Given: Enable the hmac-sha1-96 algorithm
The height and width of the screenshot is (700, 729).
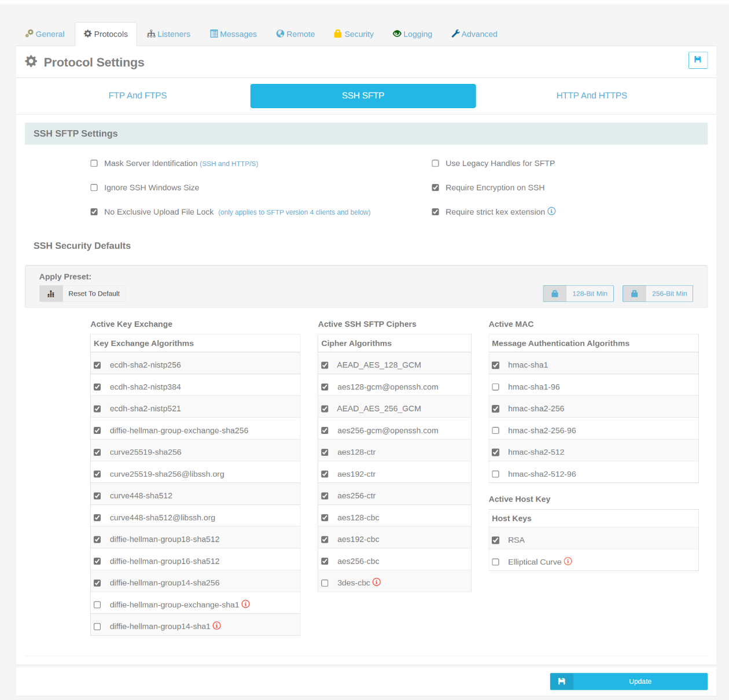Looking at the screenshot, I should pyautogui.click(x=495, y=386).
